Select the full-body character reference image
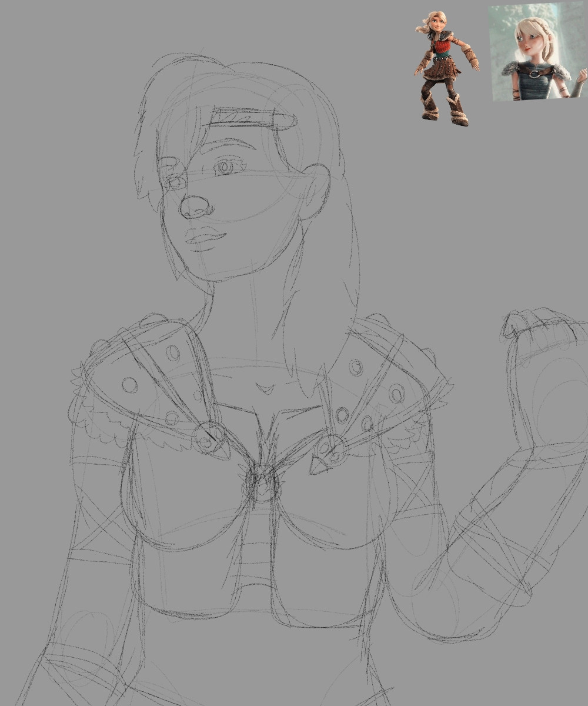Viewport: 588px width, 706px height. 446,68
